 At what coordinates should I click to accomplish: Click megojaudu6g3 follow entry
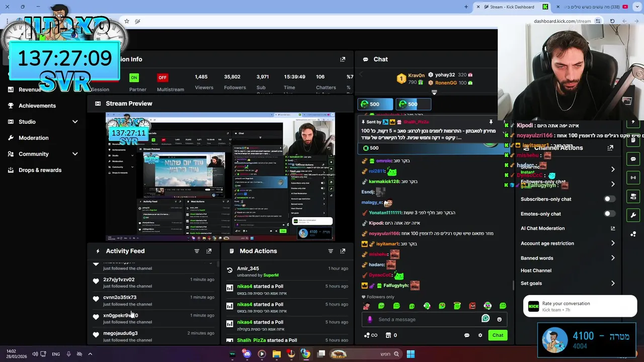pos(153,336)
